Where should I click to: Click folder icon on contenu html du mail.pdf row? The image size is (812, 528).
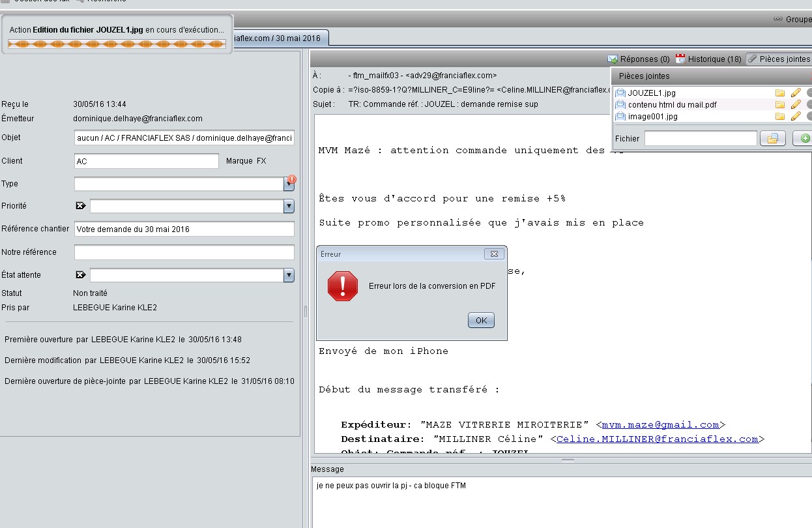coord(780,104)
